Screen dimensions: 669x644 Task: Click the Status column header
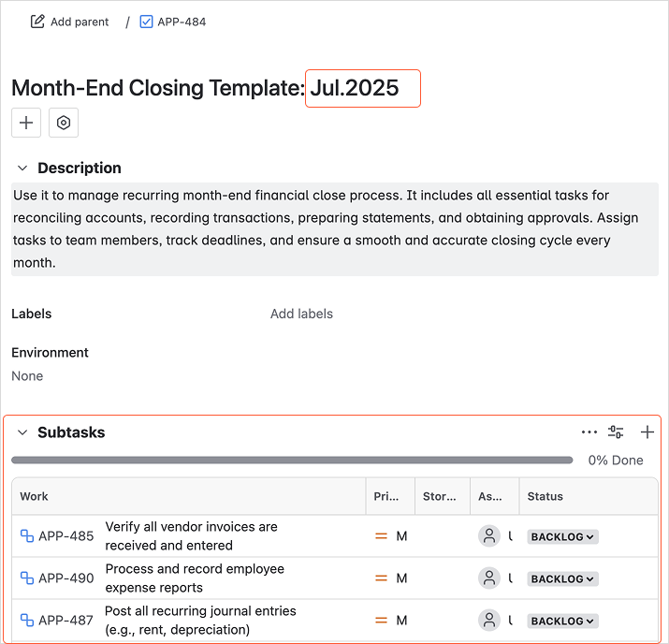545,496
